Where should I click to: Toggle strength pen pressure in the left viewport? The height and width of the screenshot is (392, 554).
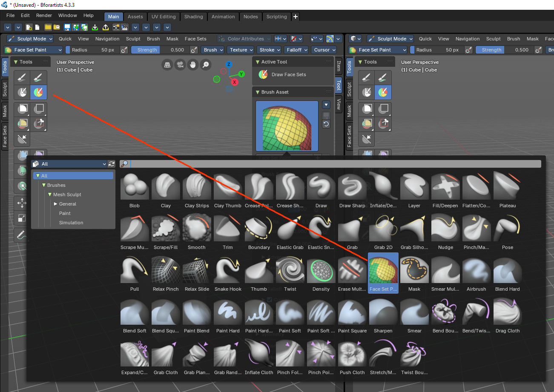[193, 50]
